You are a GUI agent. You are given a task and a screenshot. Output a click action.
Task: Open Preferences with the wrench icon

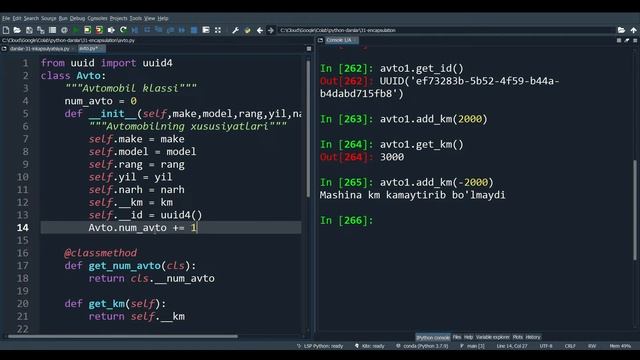(x=236, y=30)
